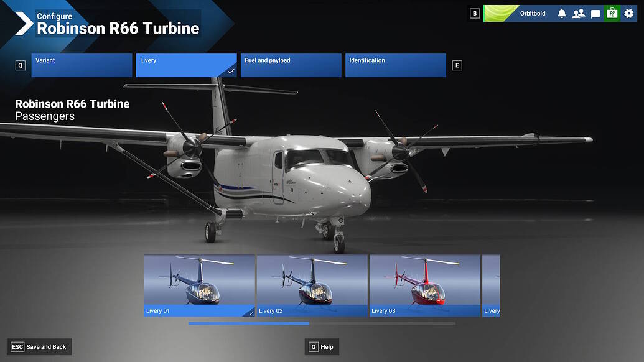Click the B button indicator icon
Image resolution: width=644 pixels, height=362 pixels.
pos(474,12)
